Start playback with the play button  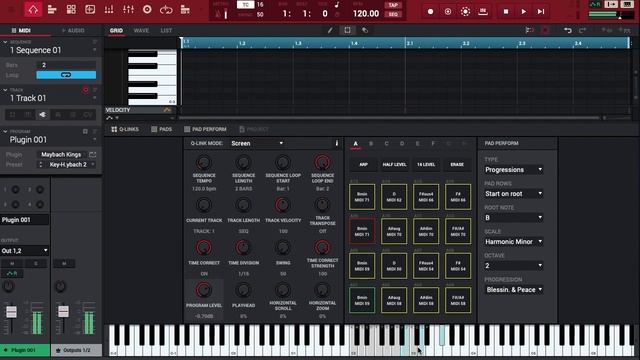coord(523,12)
